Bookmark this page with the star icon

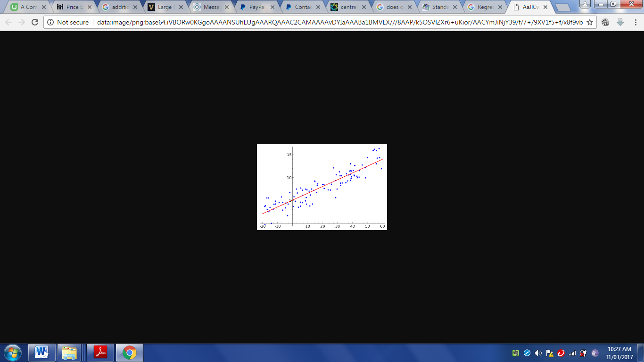(589, 22)
